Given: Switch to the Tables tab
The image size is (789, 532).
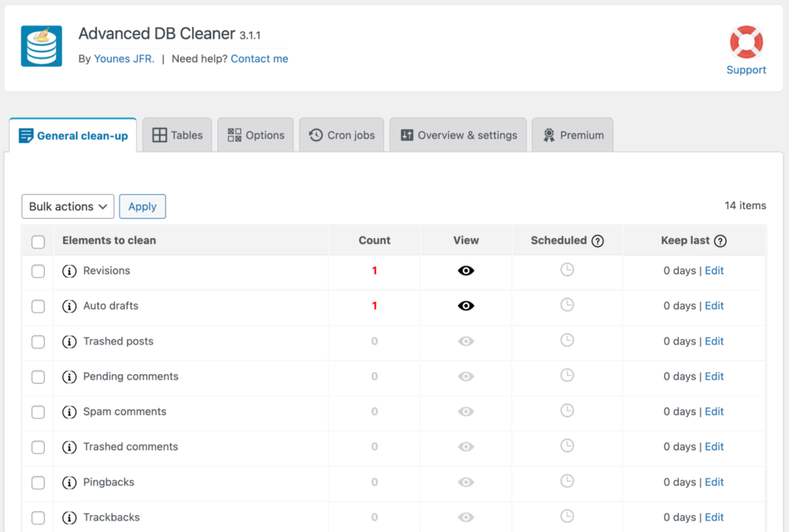Looking at the screenshot, I should pyautogui.click(x=177, y=135).
